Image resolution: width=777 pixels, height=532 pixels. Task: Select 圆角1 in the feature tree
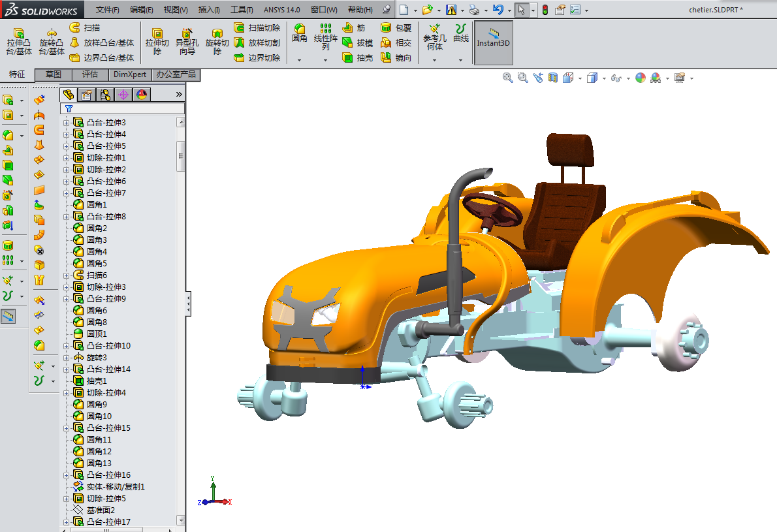(x=97, y=205)
